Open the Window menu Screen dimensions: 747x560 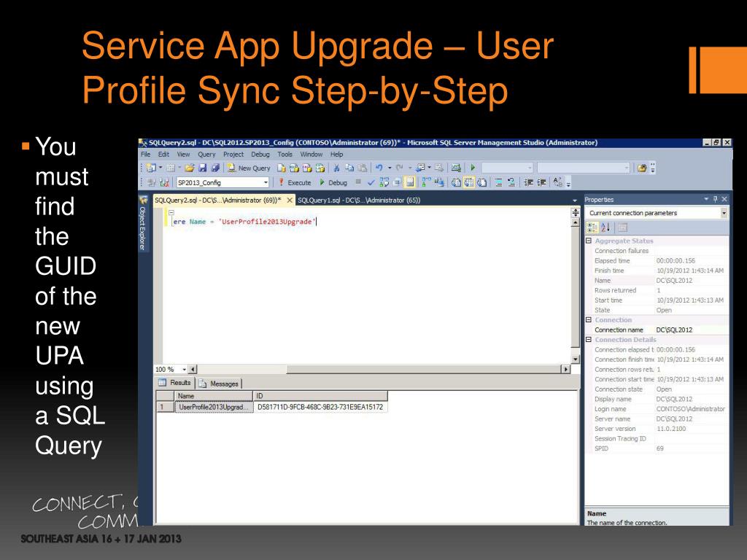point(311,155)
